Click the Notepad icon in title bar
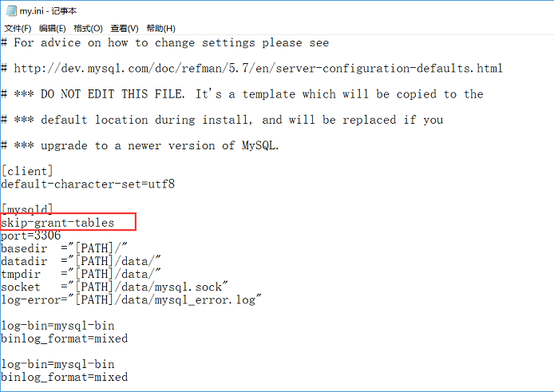 [11, 10]
